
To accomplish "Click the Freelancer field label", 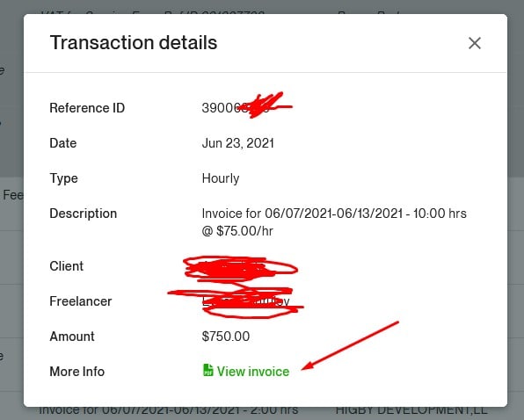I will click(x=81, y=301).
